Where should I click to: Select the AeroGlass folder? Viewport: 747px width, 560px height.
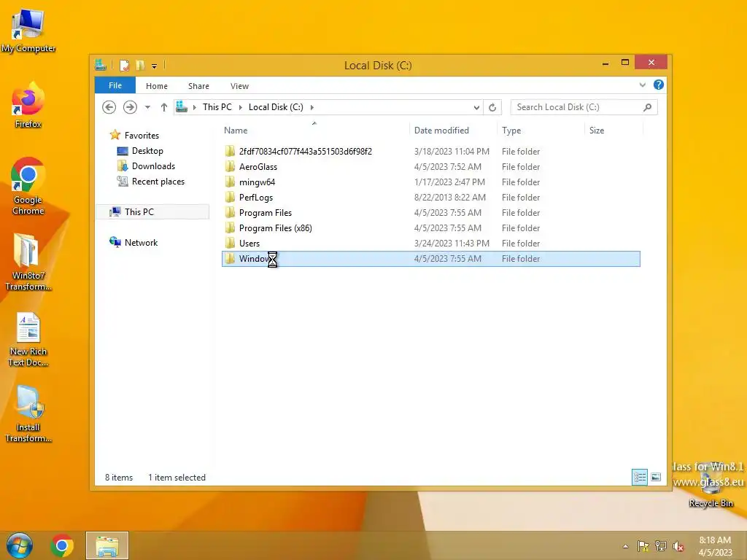coord(431,167)
